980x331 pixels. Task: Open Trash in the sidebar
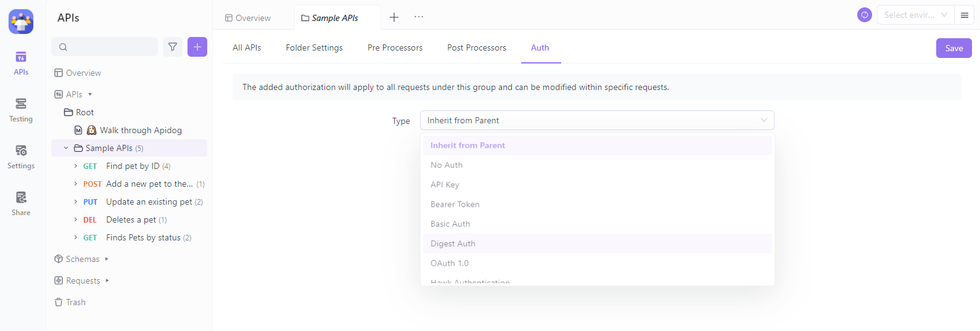tap(75, 302)
